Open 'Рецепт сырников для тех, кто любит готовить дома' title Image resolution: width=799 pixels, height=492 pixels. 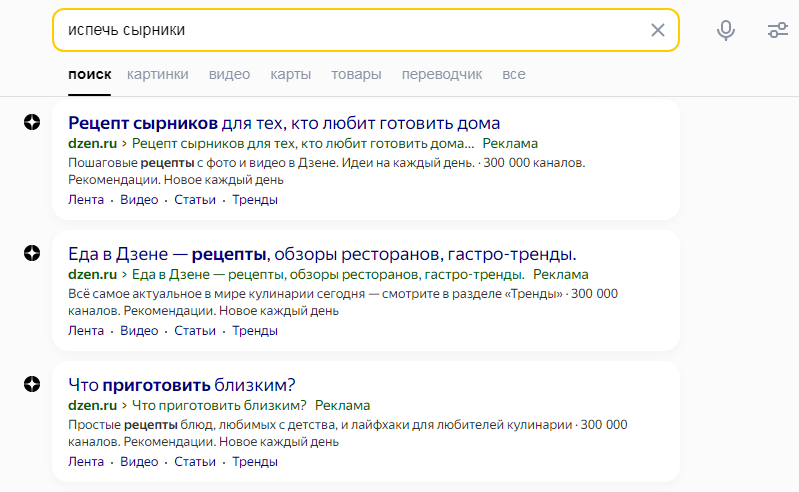click(284, 123)
